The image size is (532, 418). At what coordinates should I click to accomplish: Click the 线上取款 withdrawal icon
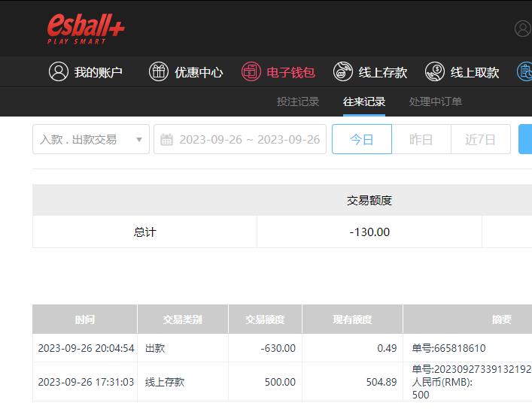point(435,71)
